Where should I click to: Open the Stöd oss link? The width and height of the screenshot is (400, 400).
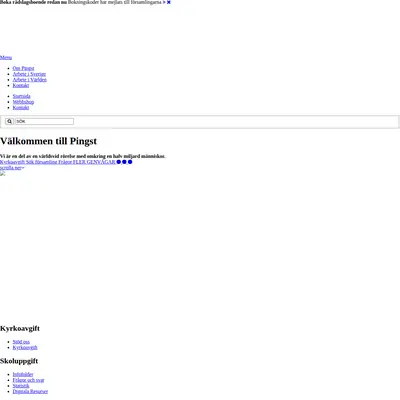pyautogui.click(x=21, y=342)
